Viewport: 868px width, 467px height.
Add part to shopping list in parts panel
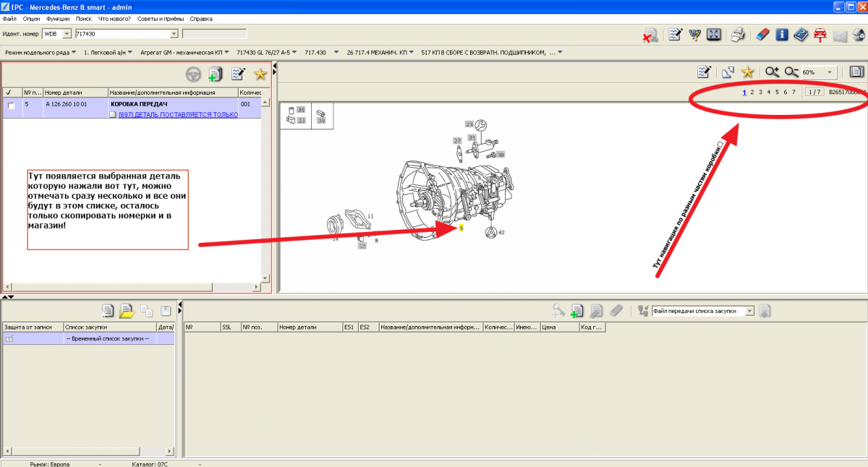pos(215,74)
